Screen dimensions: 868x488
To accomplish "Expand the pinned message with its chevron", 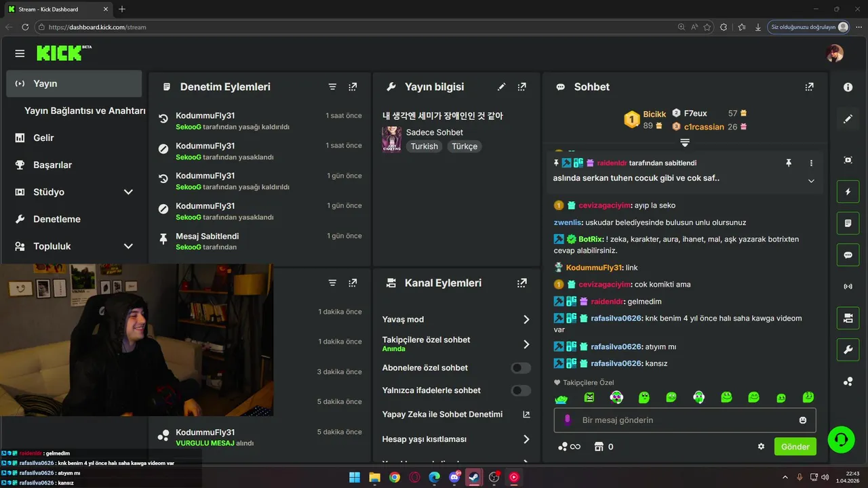I will [811, 181].
